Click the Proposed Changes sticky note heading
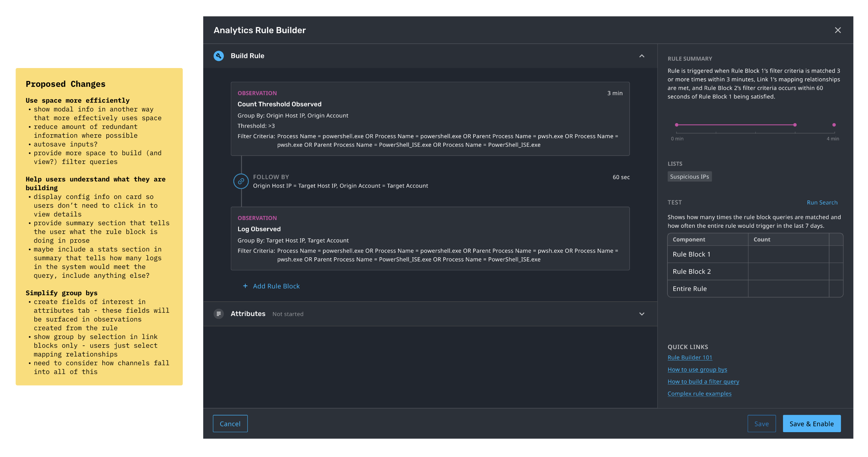This screenshot has width=868, height=457. (x=65, y=84)
